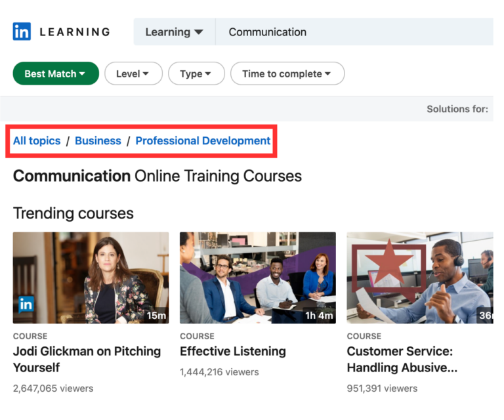The height and width of the screenshot is (420, 504).
Task: Click the Communication search field
Action: pos(354,31)
